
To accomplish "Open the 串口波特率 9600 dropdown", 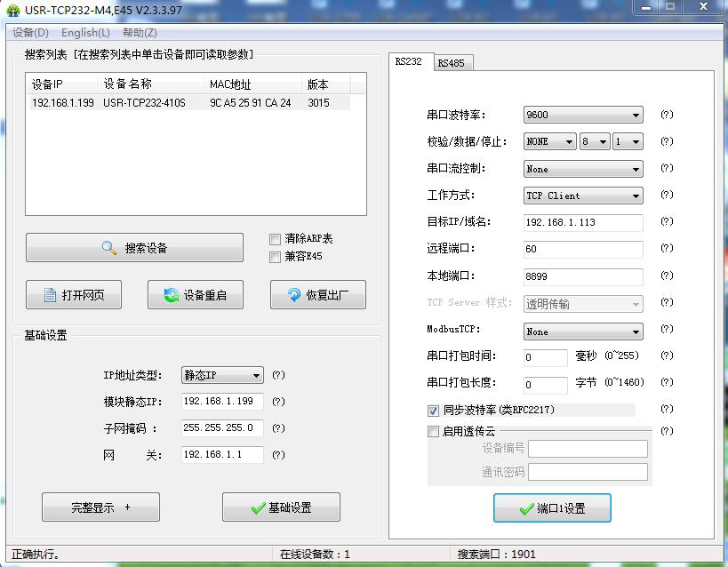I will point(583,115).
